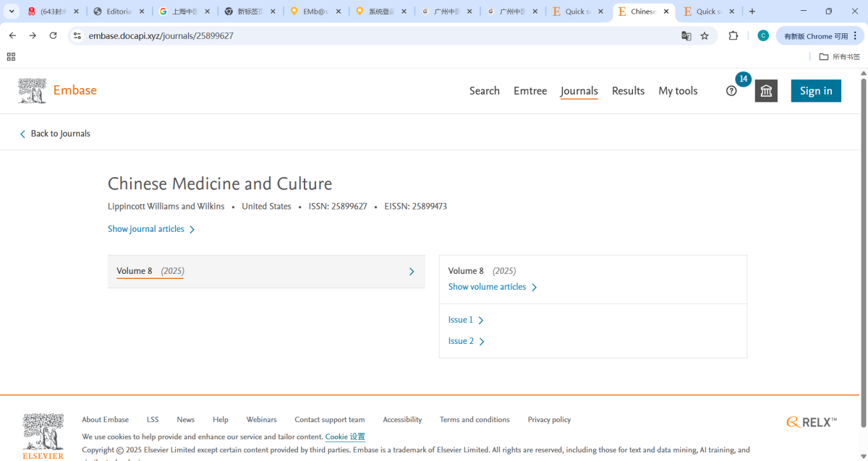The image size is (868, 461).
Task: Open the help question mark icon
Action: [731, 91]
